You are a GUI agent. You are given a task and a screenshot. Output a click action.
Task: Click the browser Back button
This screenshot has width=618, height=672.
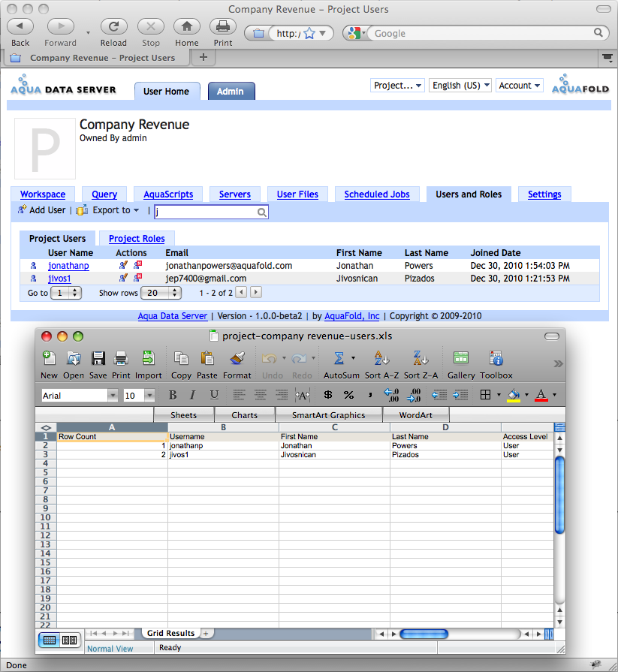pos(20,26)
